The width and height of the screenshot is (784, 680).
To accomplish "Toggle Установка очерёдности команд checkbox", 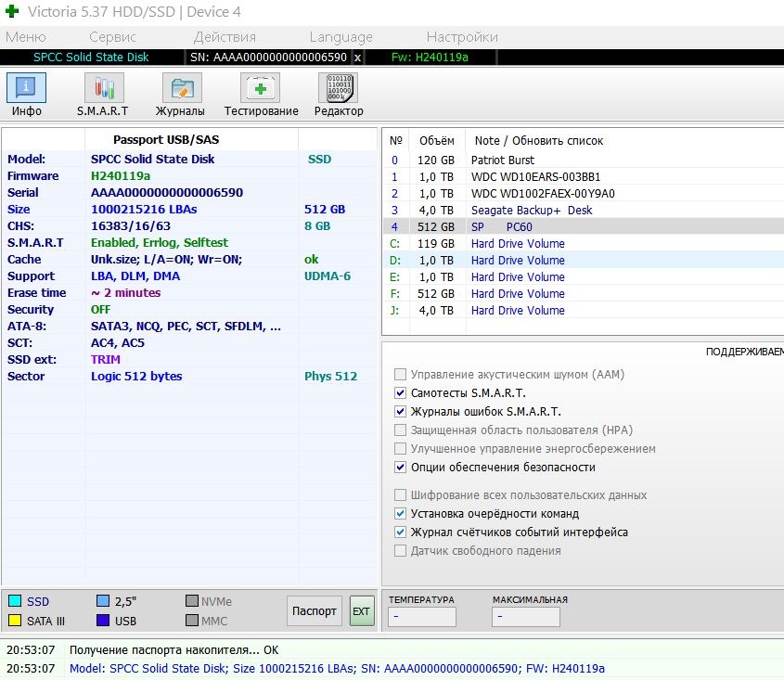I will (x=400, y=514).
